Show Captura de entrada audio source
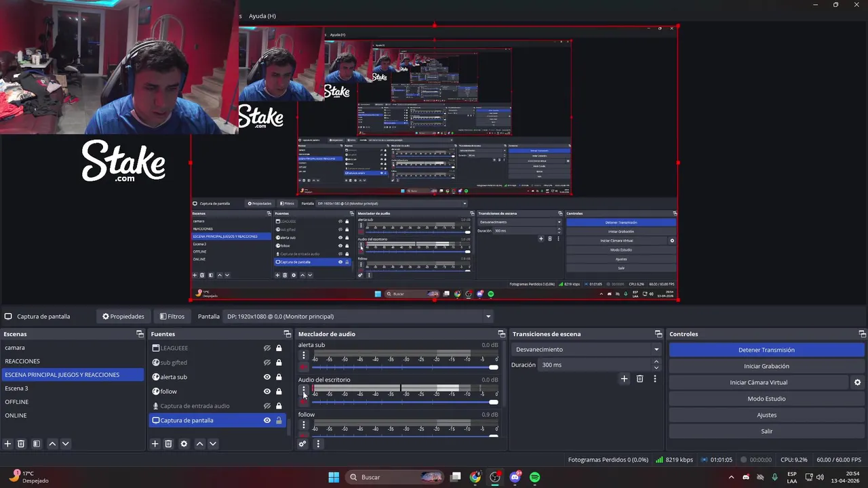Viewport: 868px width, 488px height. [267, 406]
